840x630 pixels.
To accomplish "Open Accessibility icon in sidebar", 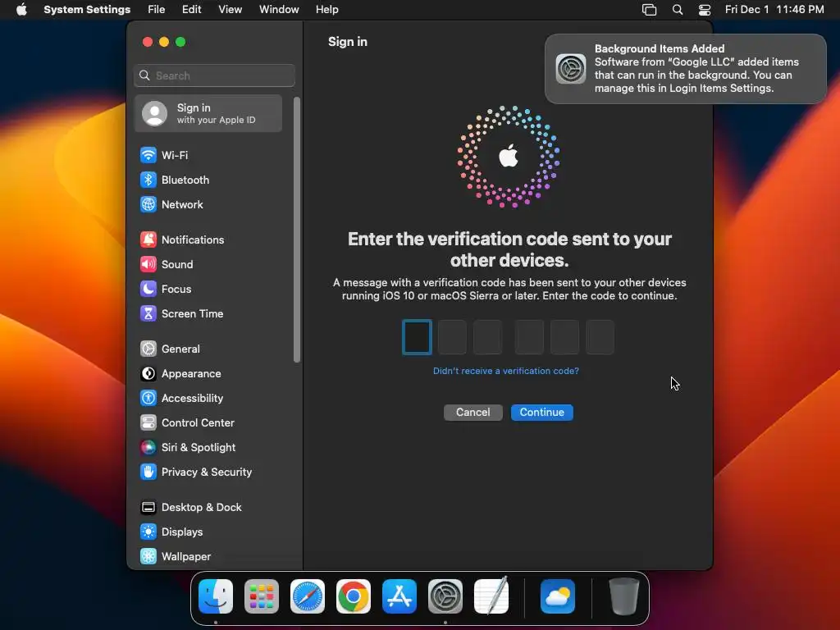I will [148, 399].
